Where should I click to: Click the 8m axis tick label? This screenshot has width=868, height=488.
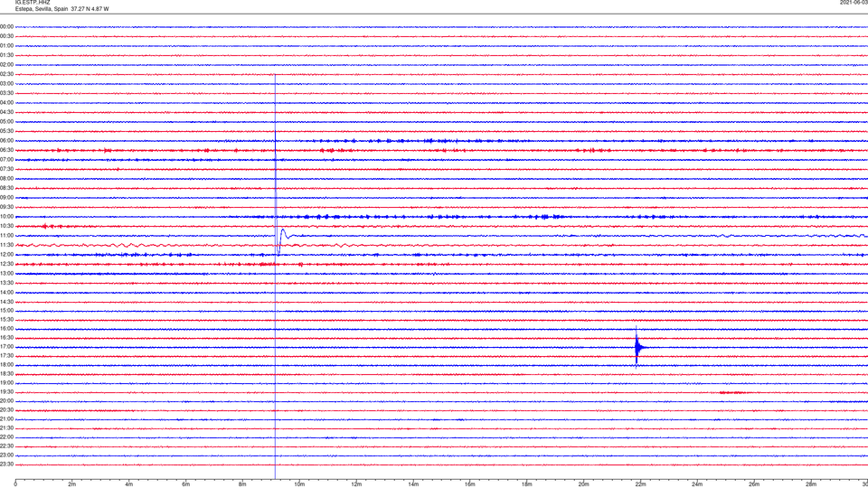(242, 484)
